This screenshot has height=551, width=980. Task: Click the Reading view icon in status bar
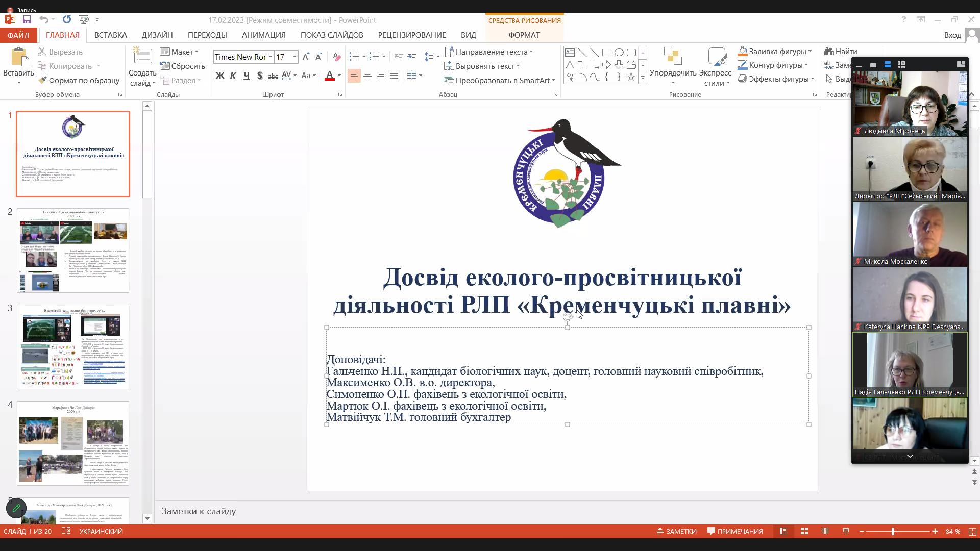825,531
